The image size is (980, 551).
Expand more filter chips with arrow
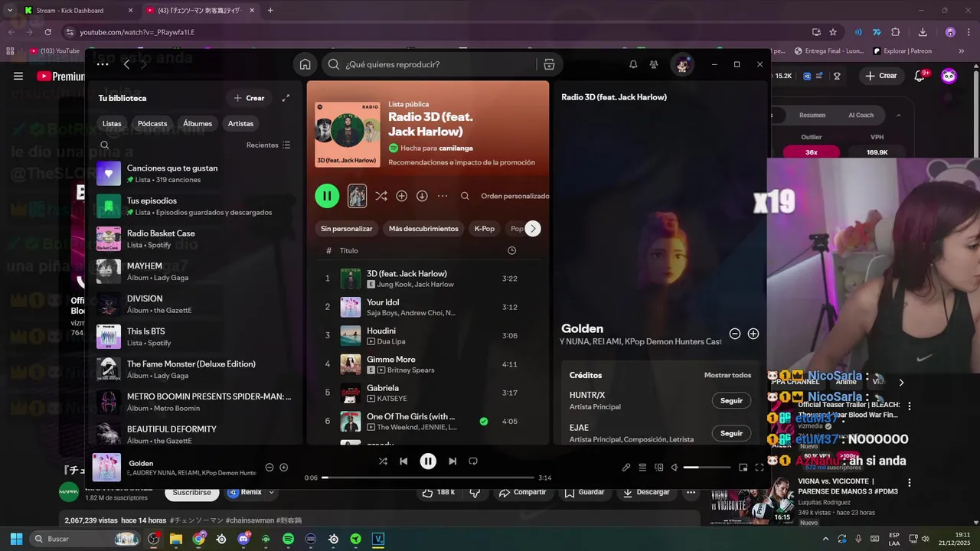click(533, 228)
